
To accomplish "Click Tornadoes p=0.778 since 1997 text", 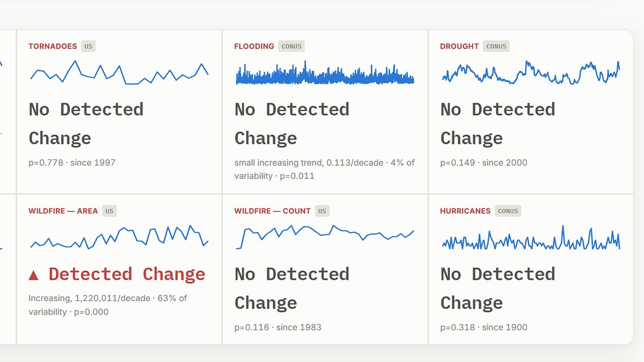I will point(72,162).
